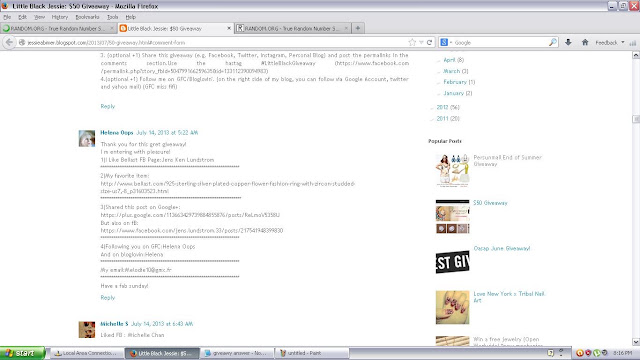Open URL history dropdown arrow in address bar
This screenshot has width=640, height=360.
421,42
